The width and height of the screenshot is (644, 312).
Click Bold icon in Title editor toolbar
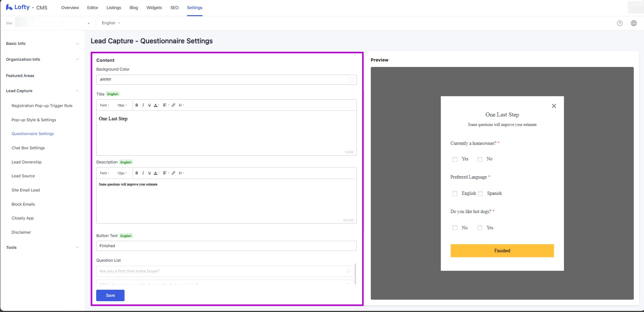[x=137, y=105]
